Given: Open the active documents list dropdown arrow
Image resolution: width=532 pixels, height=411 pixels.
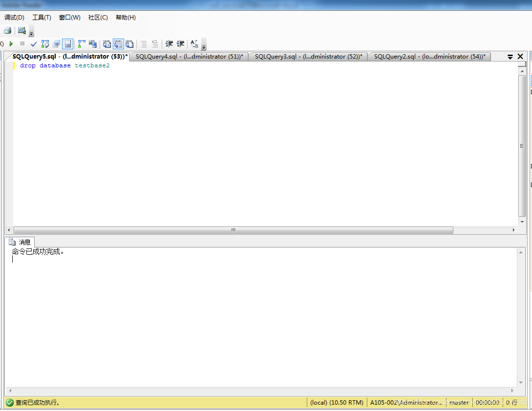Looking at the screenshot, I should [510, 57].
